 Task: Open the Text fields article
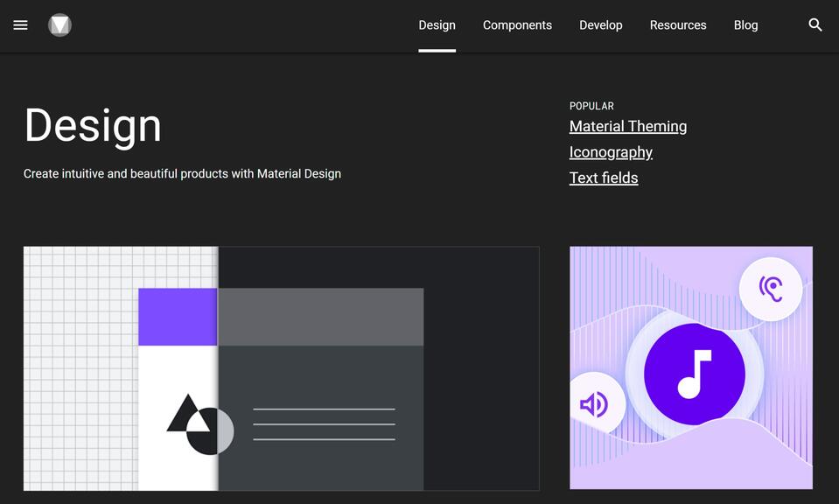pyautogui.click(x=604, y=177)
